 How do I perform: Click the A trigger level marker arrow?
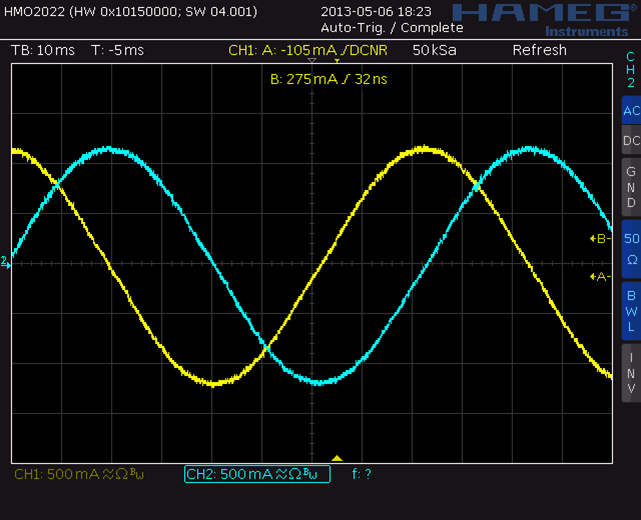(600, 276)
